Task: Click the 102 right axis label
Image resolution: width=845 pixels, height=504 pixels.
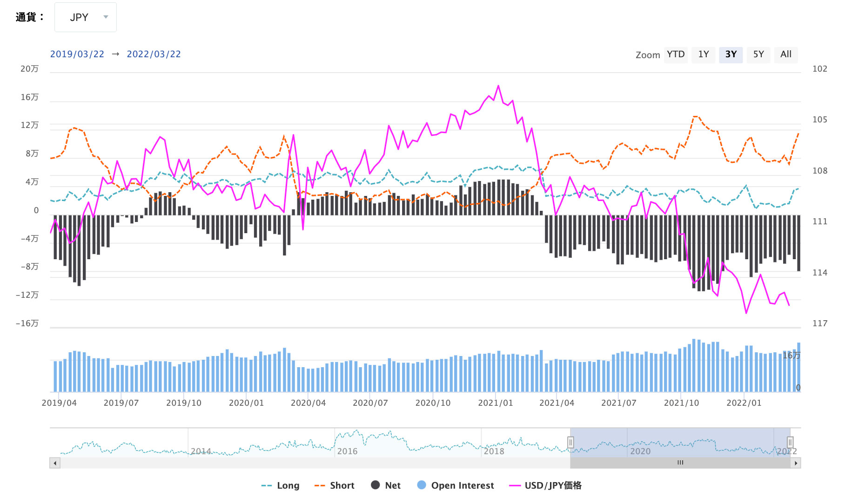Action: coord(820,69)
